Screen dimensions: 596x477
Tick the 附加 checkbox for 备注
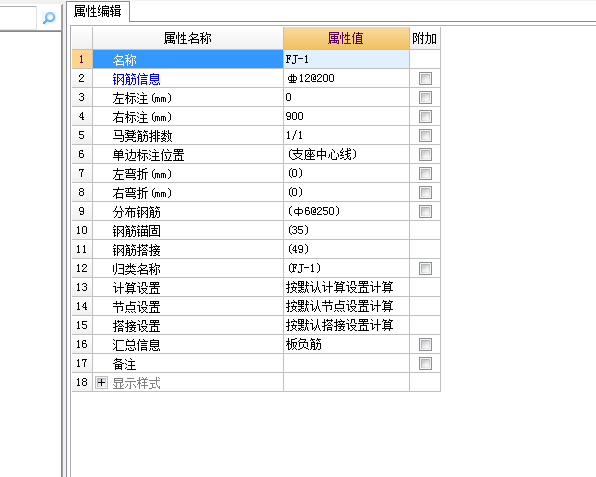coord(425,363)
